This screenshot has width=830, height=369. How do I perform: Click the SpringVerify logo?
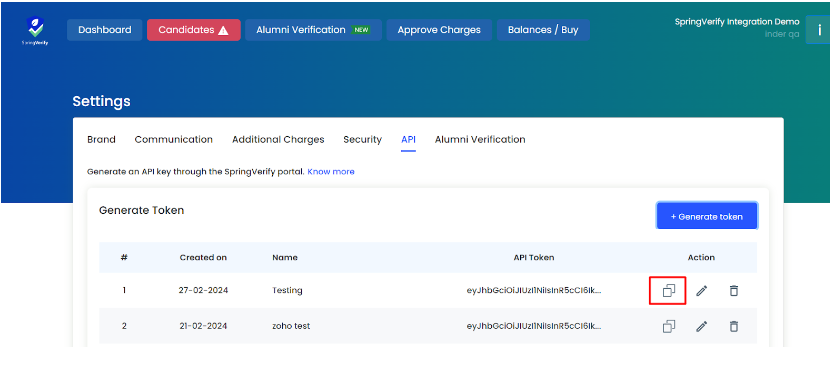coord(35,31)
